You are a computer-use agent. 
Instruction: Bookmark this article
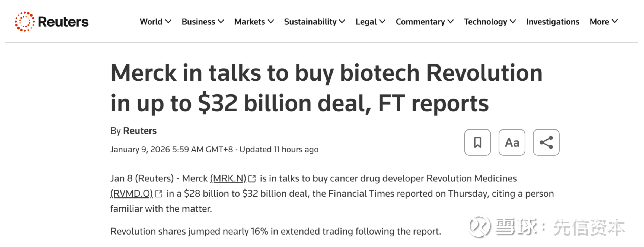click(x=477, y=142)
